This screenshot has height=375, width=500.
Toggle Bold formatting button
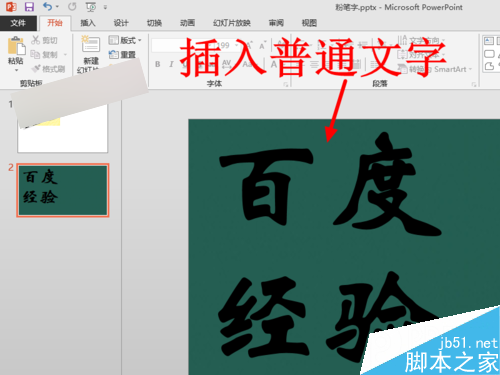click(158, 64)
